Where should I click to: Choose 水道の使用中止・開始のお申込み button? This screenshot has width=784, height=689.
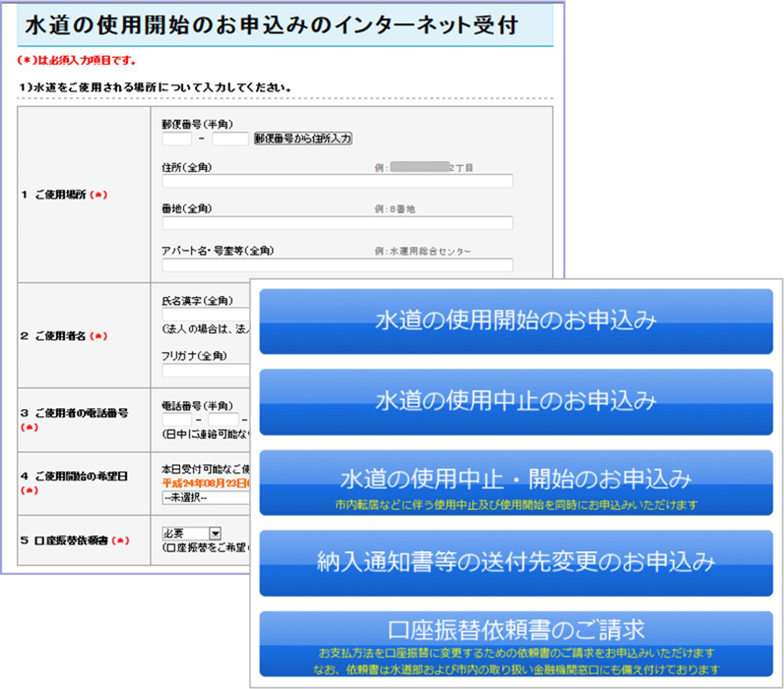click(x=516, y=483)
